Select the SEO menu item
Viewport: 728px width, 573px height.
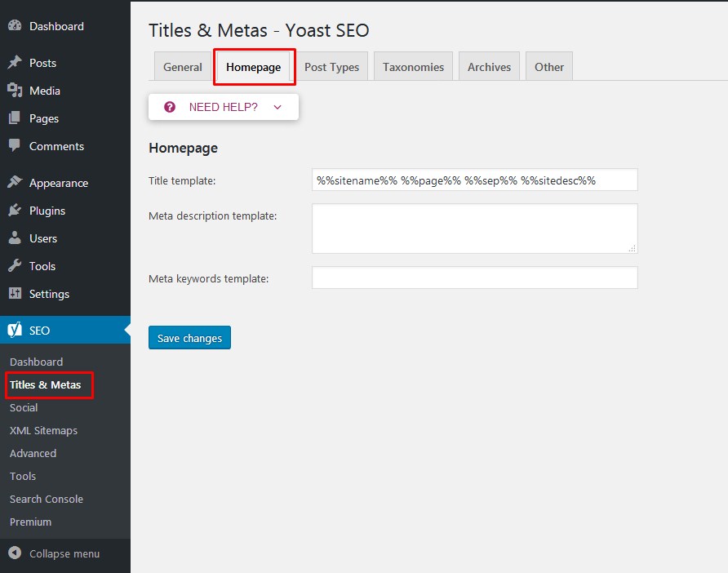pos(65,330)
